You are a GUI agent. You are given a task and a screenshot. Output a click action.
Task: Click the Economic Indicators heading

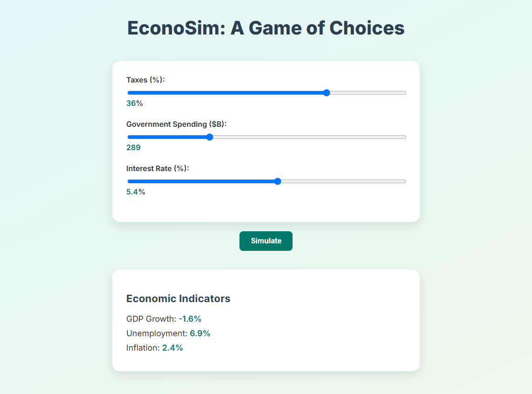coord(178,298)
